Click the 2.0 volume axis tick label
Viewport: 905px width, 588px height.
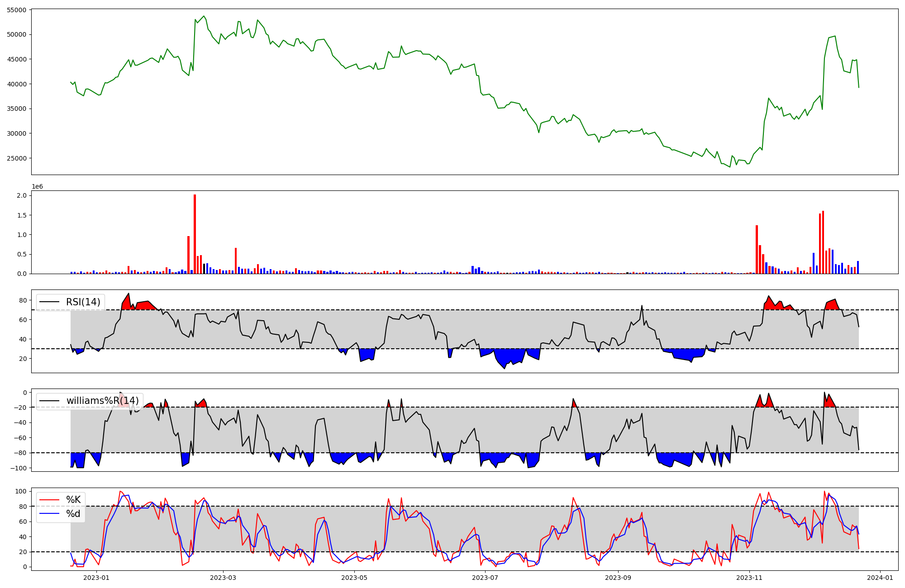click(22, 195)
